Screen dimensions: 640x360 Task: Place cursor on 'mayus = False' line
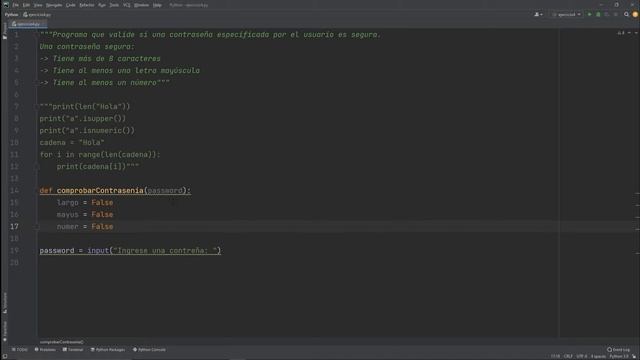click(85, 215)
